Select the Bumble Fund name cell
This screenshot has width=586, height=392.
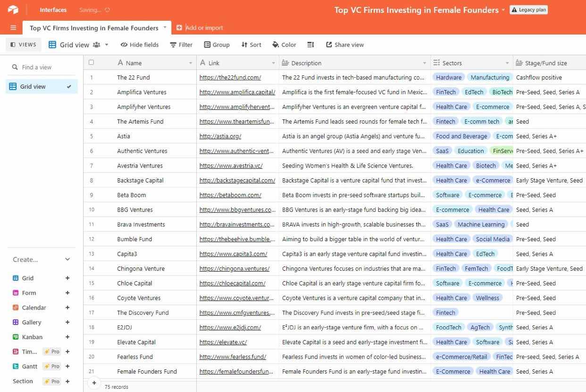(x=134, y=239)
